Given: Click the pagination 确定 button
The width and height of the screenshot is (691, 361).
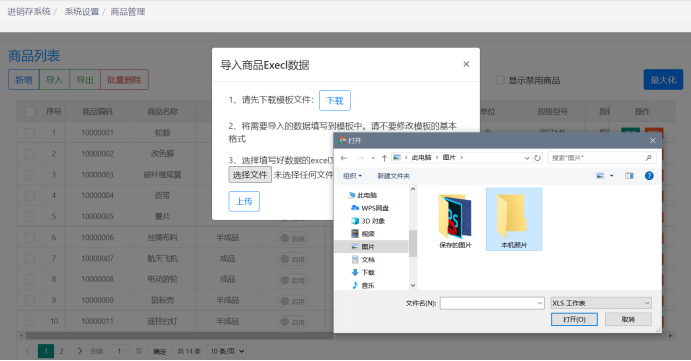Looking at the screenshot, I should coord(159,351).
